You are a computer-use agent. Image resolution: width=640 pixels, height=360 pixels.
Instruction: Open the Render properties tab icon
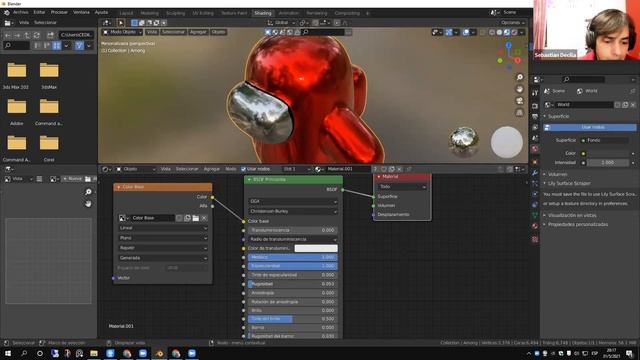point(535,106)
